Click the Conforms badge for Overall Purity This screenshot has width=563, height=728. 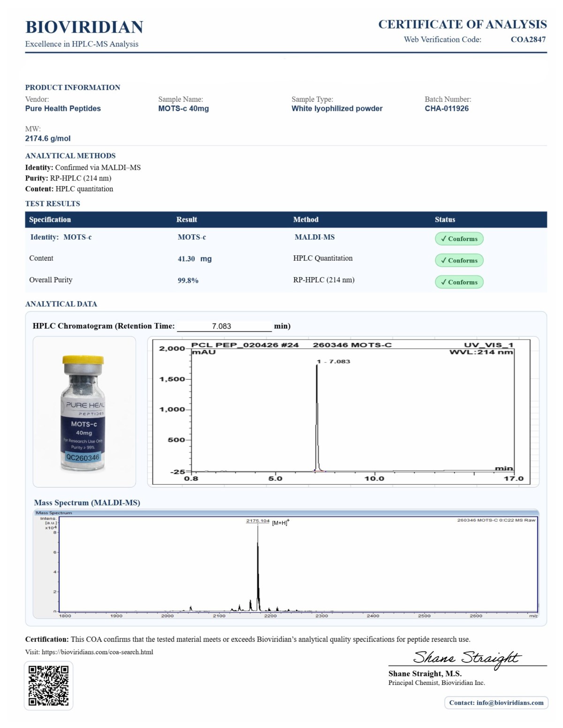(458, 282)
